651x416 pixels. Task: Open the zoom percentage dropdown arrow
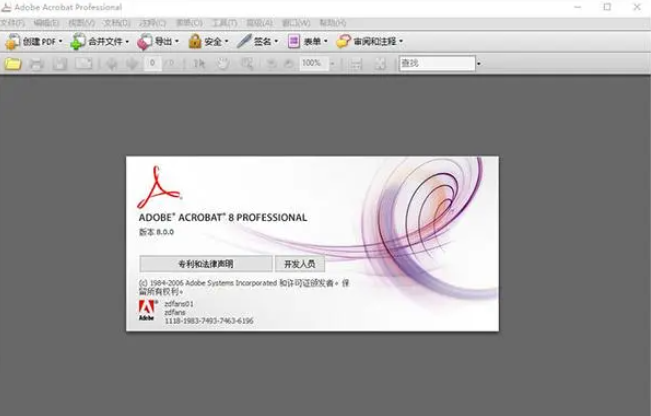(x=332, y=64)
